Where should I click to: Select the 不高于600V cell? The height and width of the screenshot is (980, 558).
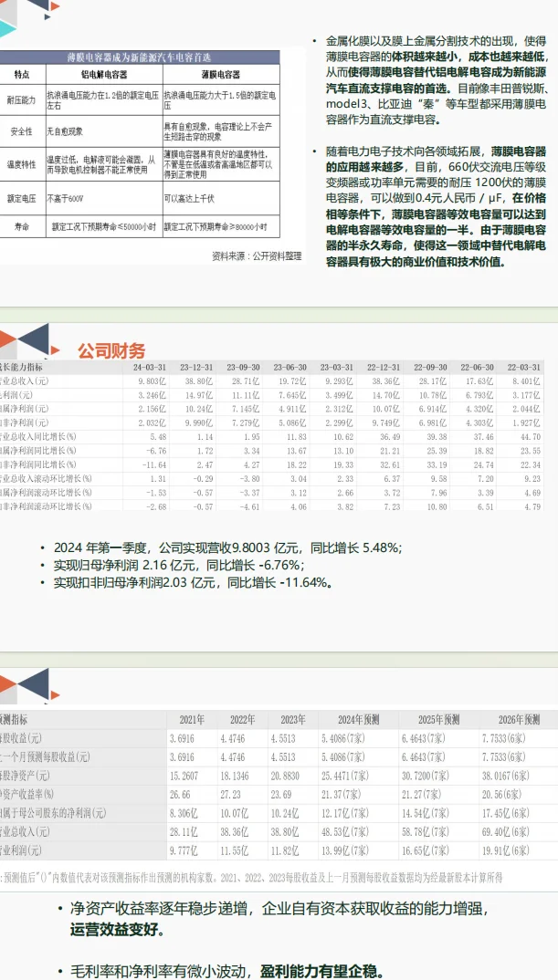pyautogui.click(x=65, y=199)
